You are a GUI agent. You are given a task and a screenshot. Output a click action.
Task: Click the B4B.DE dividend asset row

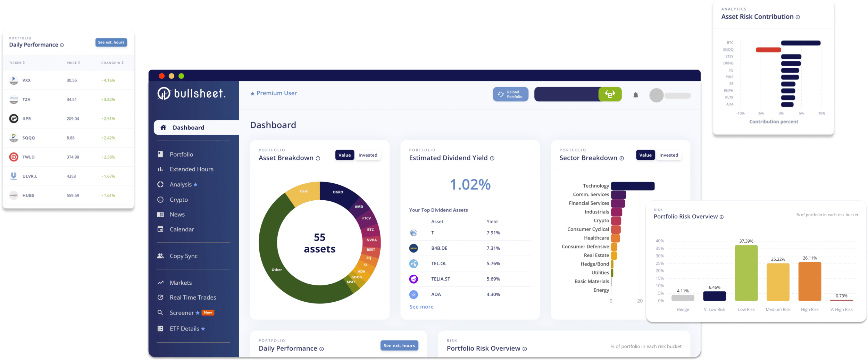coord(470,248)
